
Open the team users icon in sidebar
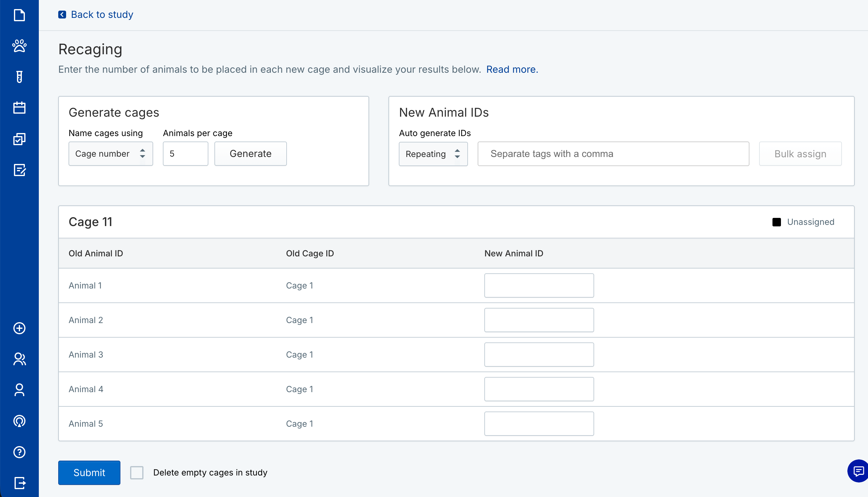pyautogui.click(x=19, y=359)
